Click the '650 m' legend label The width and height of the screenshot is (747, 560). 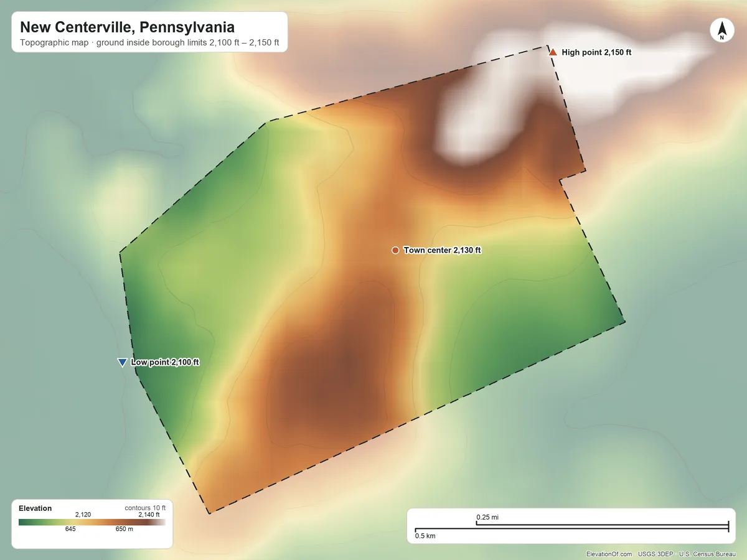(125, 530)
